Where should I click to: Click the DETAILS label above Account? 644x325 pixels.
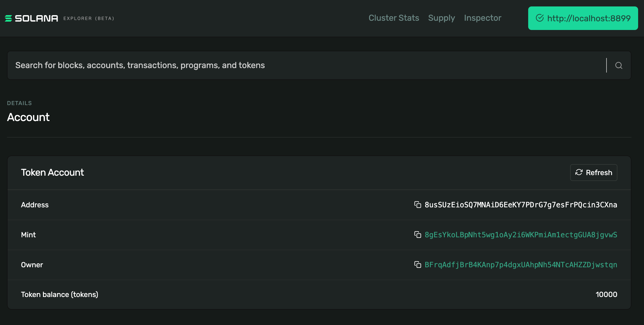coord(19,103)
